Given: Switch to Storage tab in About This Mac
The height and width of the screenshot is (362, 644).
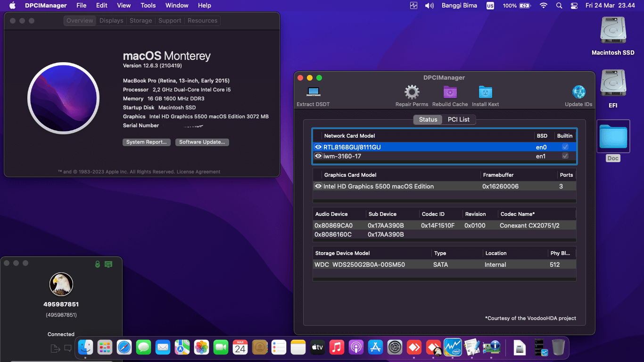Looking at the screenshot, I should pos(141,21).
